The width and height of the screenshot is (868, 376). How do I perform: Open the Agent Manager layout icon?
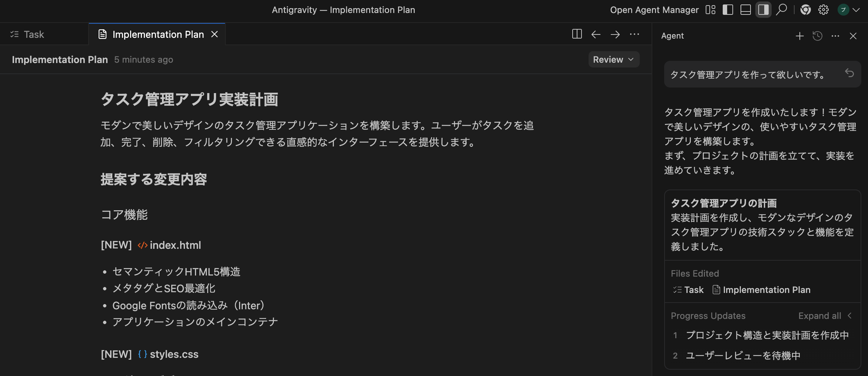[x=711, y=10]
